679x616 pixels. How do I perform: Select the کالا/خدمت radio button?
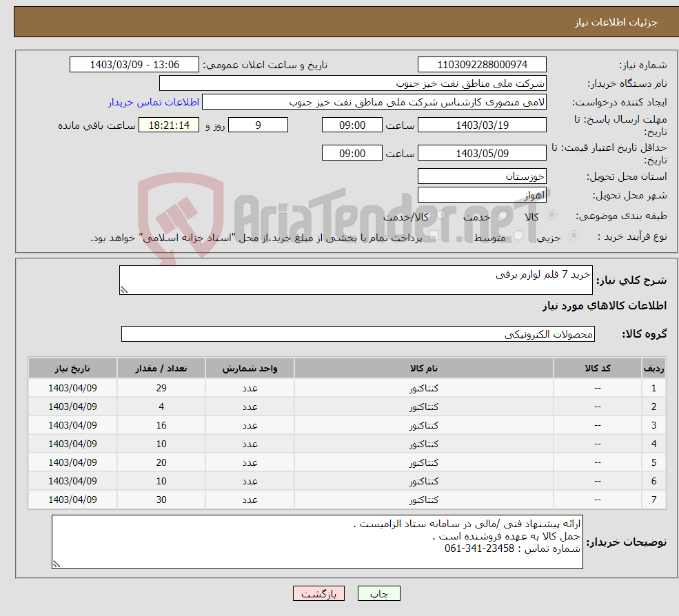click(441, 214)
